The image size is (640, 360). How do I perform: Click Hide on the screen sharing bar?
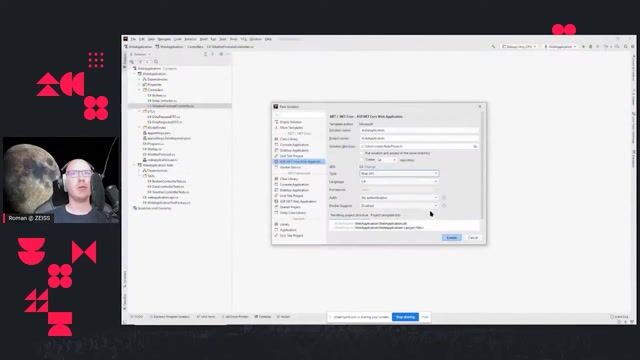point(425,317)
